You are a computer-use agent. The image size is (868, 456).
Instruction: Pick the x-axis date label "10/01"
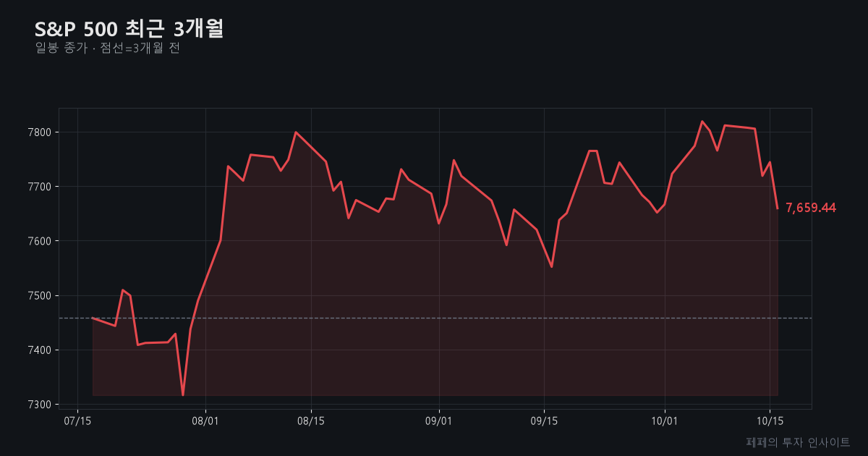[x=664, y=421]
